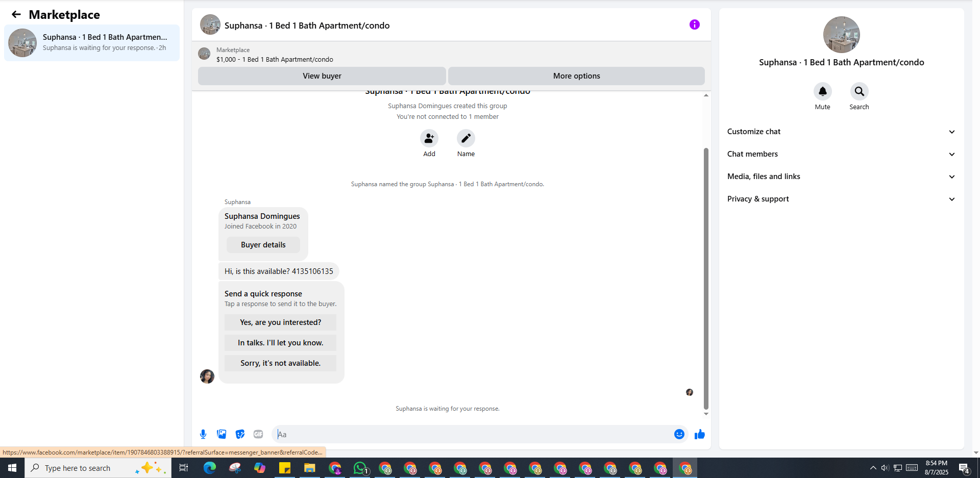The height and width of the screenshot is (478, 980).
Task: Open Snipping Tool from the taskbar
Action: tap(235, 468)
